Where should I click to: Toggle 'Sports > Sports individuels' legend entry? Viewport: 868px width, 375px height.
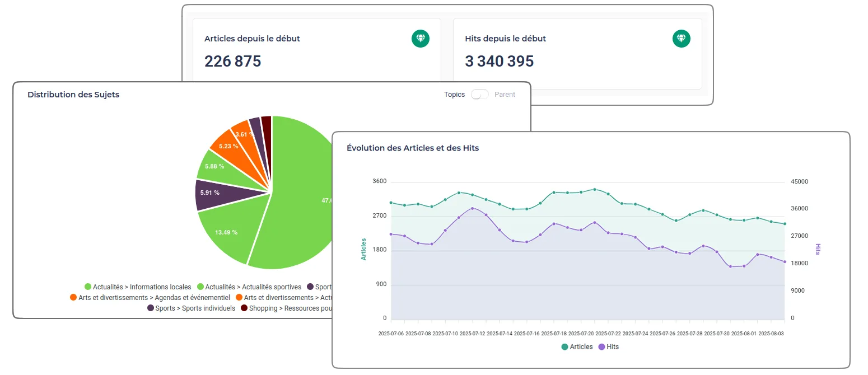[191, 308]
